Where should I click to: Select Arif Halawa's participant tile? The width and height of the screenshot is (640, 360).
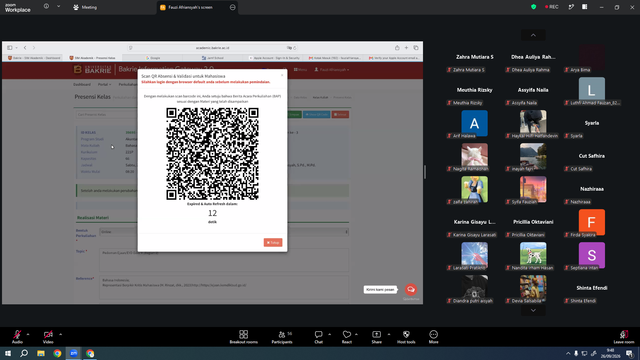(474, 124)
